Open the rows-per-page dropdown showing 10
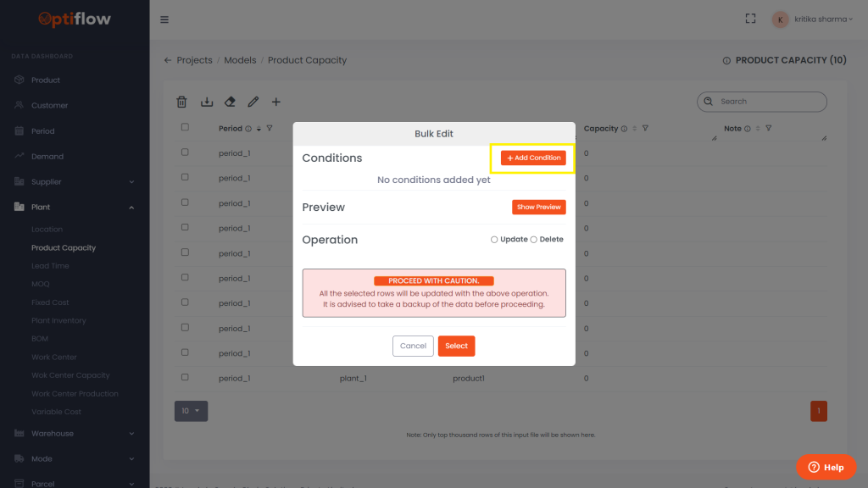The width and height of the screenshot is (868, 488). [x=191, y=411]
